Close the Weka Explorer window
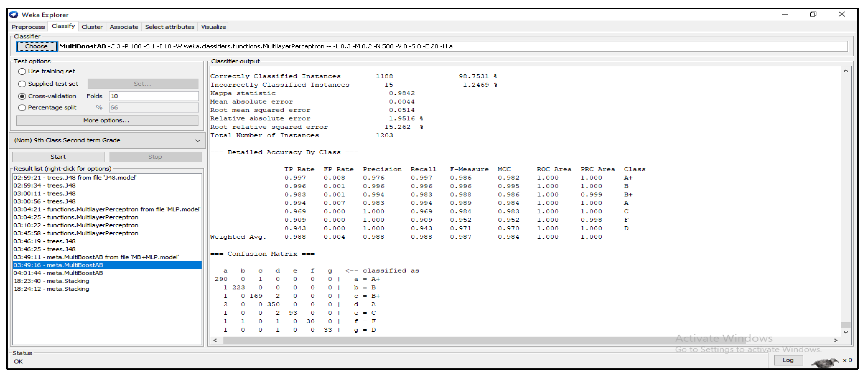 click(x=842, y=14)
